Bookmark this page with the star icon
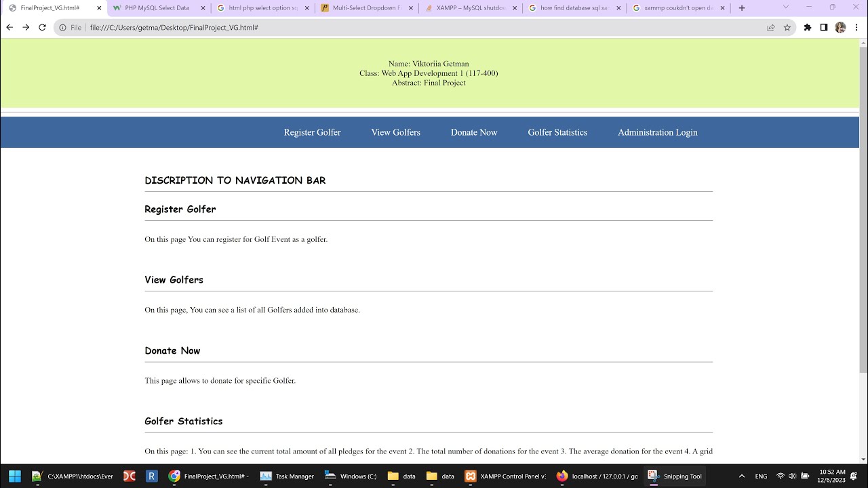This screenshot has height=488, width=868. point(787,28)
